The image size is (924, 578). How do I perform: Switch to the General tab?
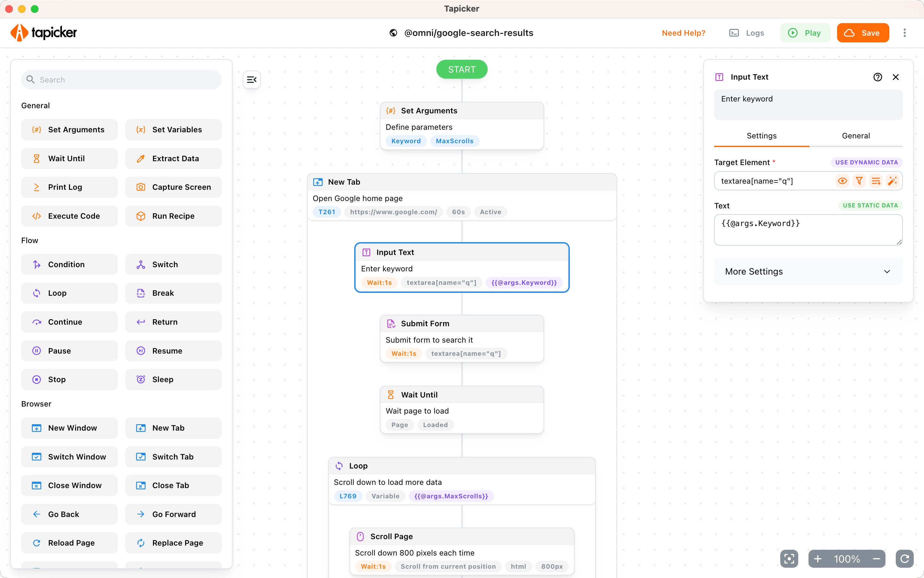click(x=856, y=136)
